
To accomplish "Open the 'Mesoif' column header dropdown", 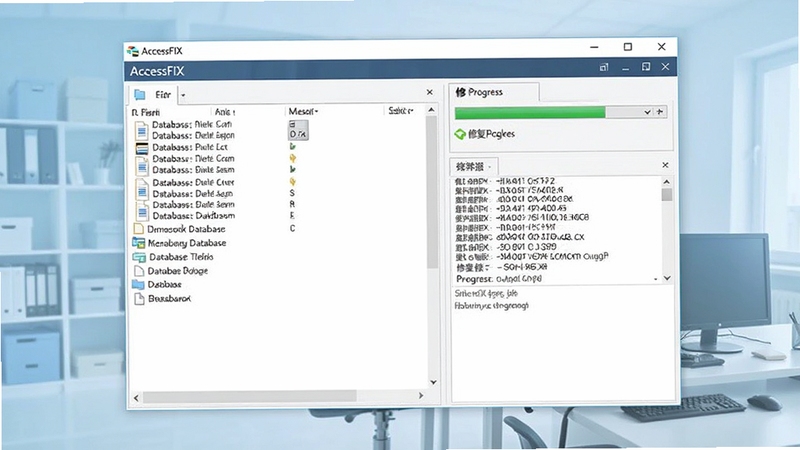I will point(316,111).
